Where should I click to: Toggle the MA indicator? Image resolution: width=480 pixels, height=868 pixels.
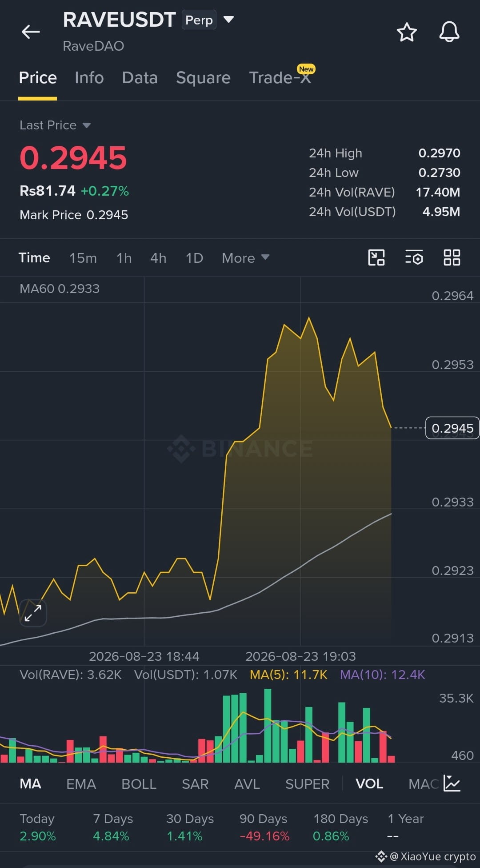tap(30, 784)
